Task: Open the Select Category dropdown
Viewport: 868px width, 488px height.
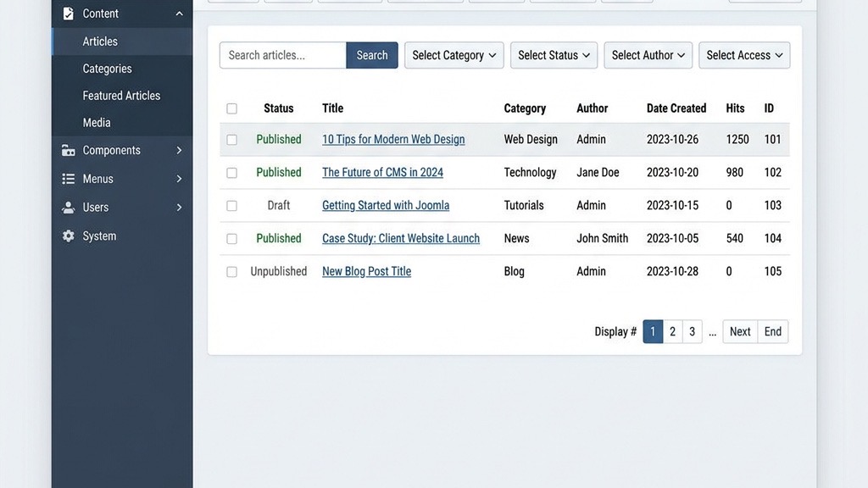Action: [x=453, y=55]
